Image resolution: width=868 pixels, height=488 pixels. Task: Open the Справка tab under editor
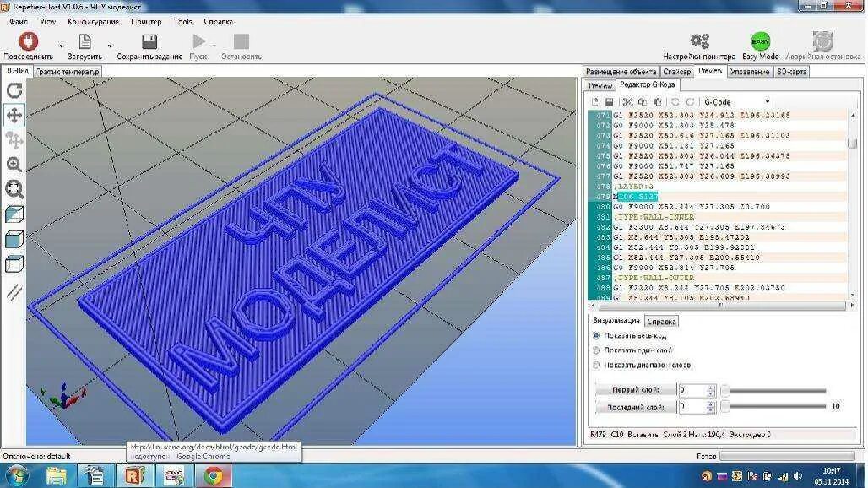pos(661,322)
